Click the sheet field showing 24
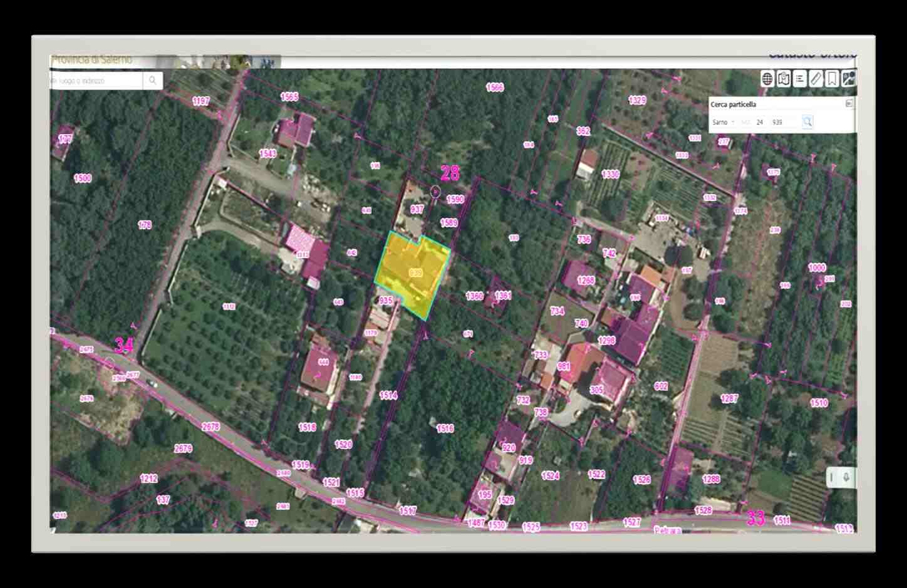 pos(760,122)
